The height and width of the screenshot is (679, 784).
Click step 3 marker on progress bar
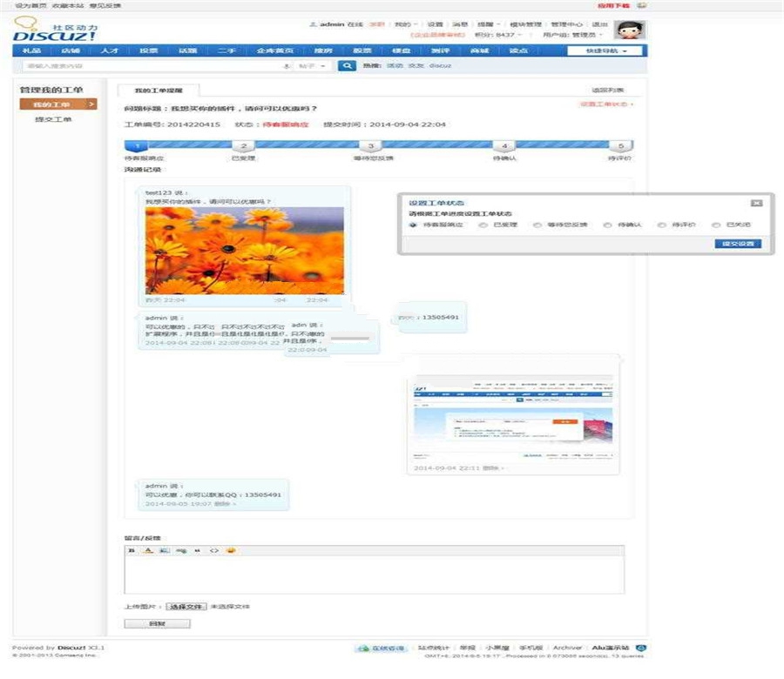(370, 147)
